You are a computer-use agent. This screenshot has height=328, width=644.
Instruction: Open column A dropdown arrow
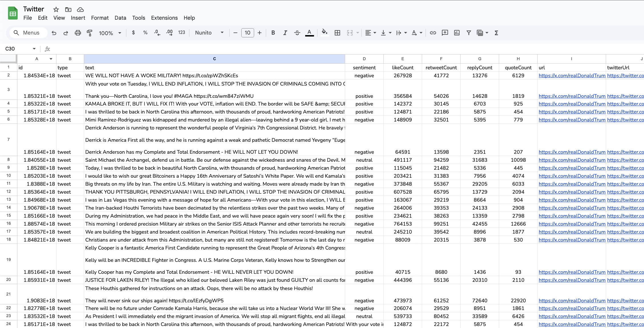click(51, 59)
